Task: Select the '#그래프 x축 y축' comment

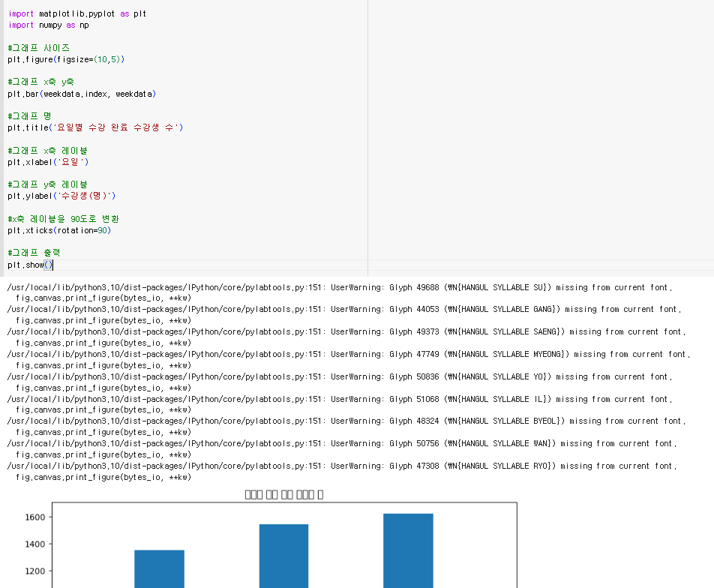Action: [41, 82]
